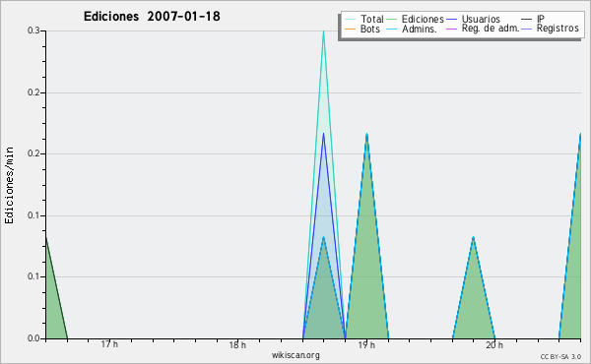The height and width of the screenshot is (364, 591).
Task: Click the IP legend label
Action: (x=541, y=19)
